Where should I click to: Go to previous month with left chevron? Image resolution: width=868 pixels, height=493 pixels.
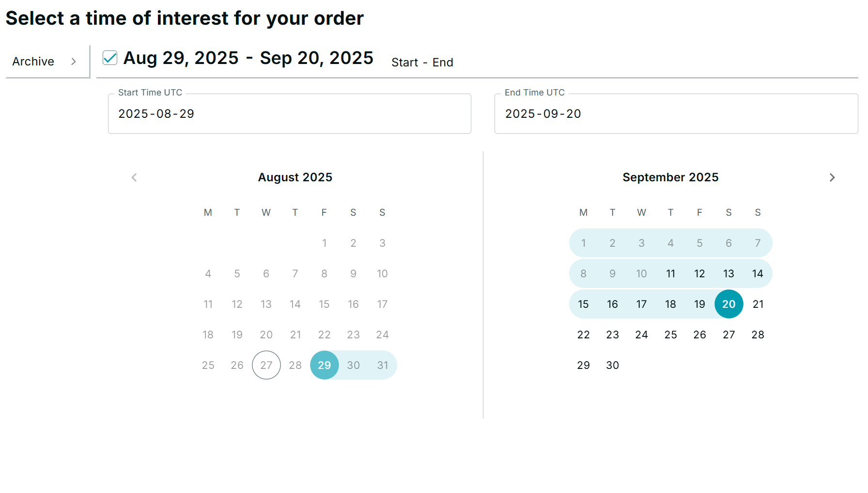point(134,177)
